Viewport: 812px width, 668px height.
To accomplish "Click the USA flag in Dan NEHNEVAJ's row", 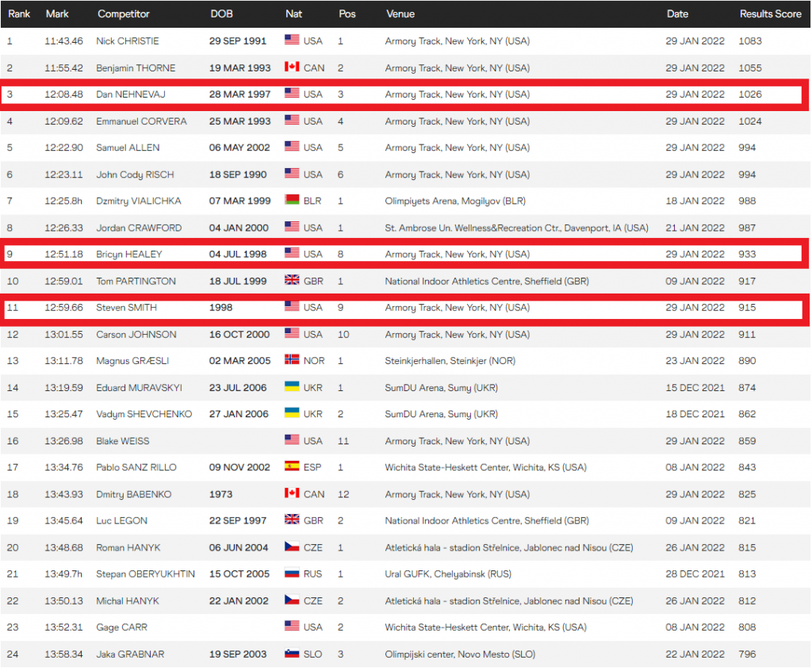I will coord(292,94).
